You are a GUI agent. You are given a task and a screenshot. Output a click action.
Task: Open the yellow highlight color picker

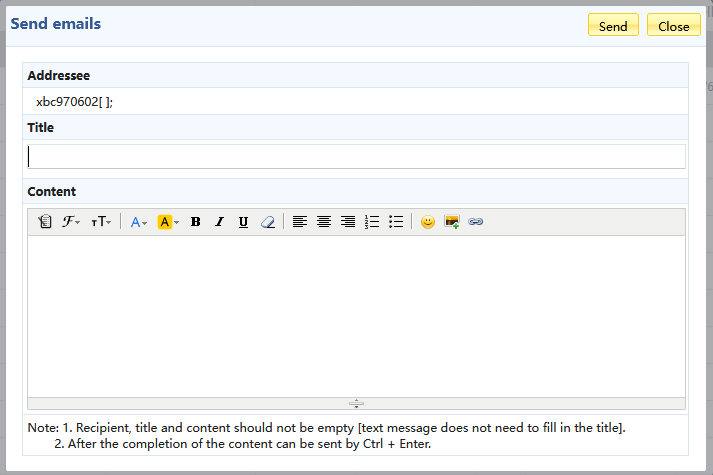168,222
